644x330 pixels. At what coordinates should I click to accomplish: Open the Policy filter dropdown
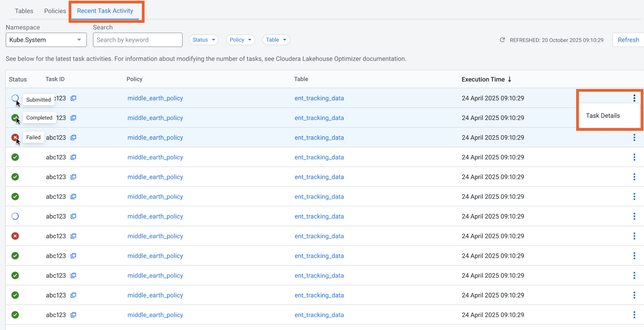click(240, 40)
